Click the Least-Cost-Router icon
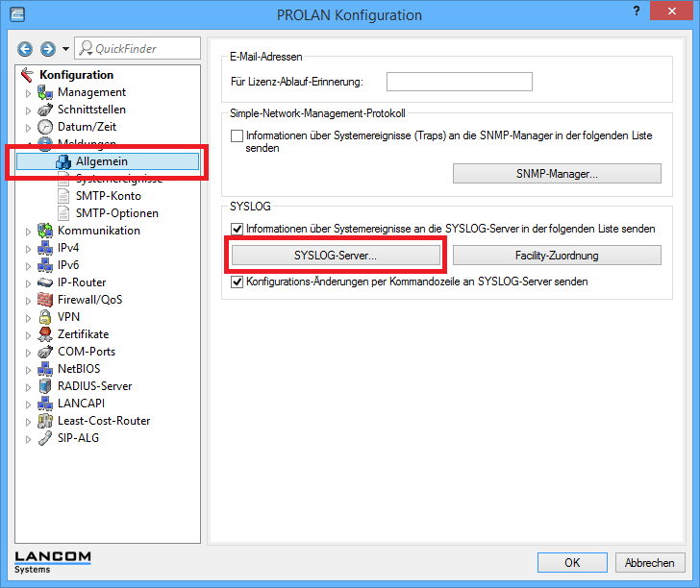 [45, 421]
